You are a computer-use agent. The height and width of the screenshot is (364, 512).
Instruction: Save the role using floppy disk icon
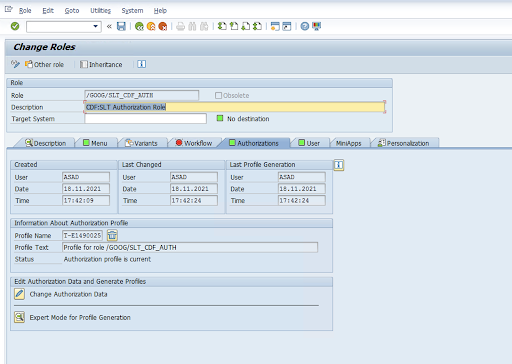pyautogui.click(x=121, y=26)
